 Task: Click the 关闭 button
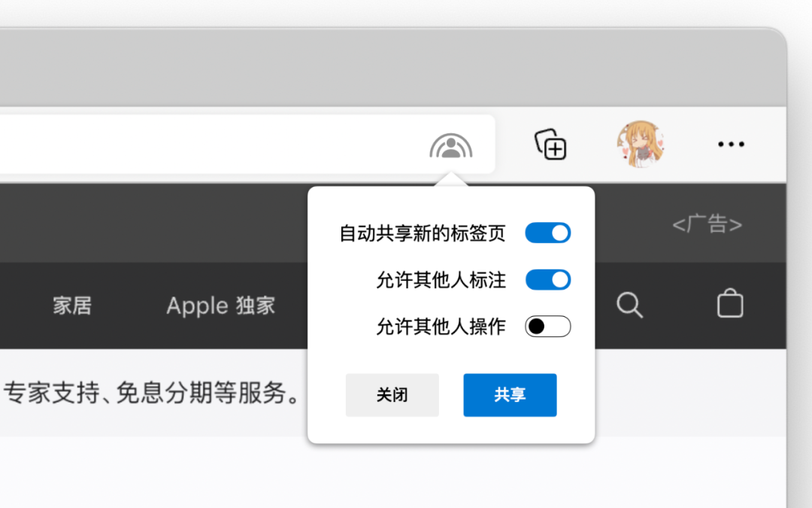point(392,395)
